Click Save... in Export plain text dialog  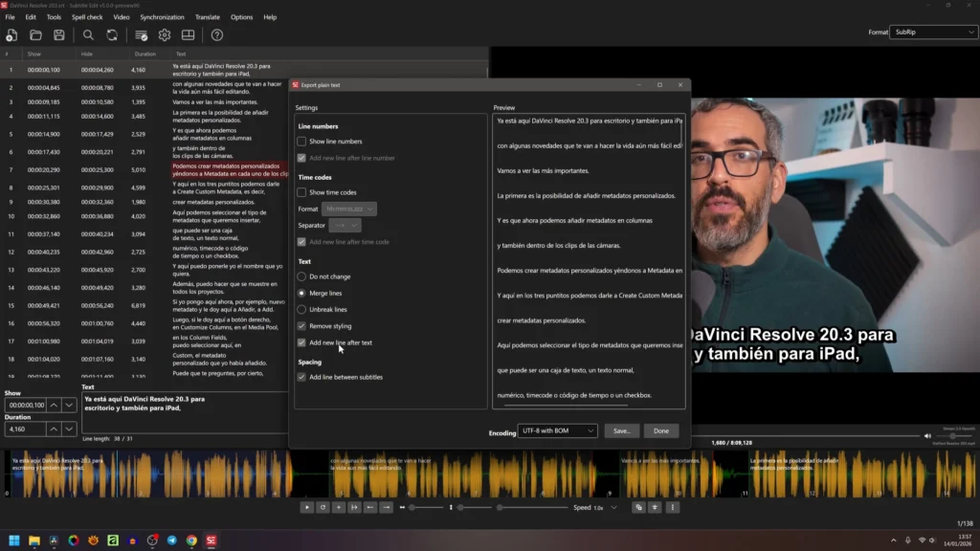tap(621, 430)
